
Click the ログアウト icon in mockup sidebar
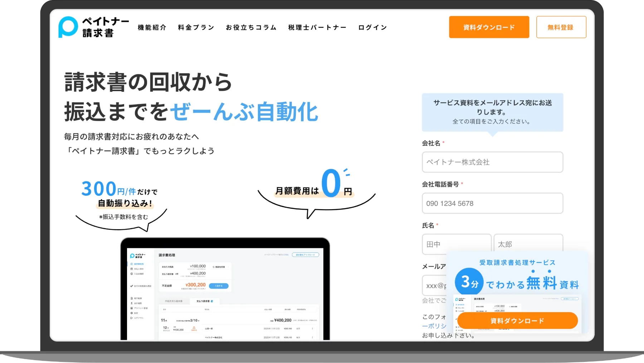(132, 318)
